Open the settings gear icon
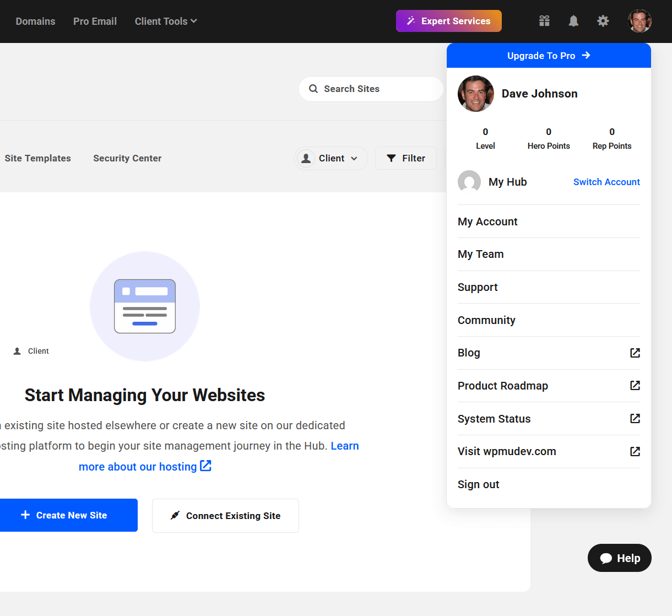Viewport: 672px width, 616px height. (603, 21)
